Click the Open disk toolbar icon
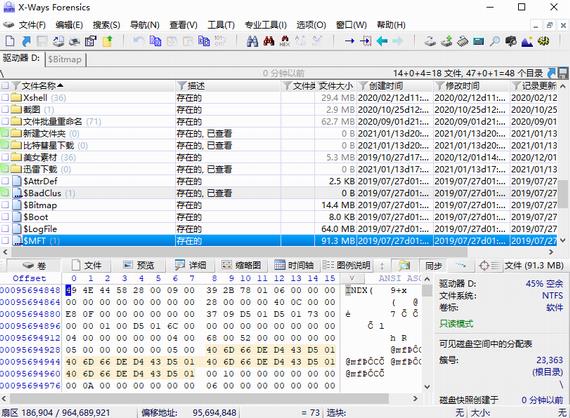Viewport: 570px width, 418px height. 58,41
